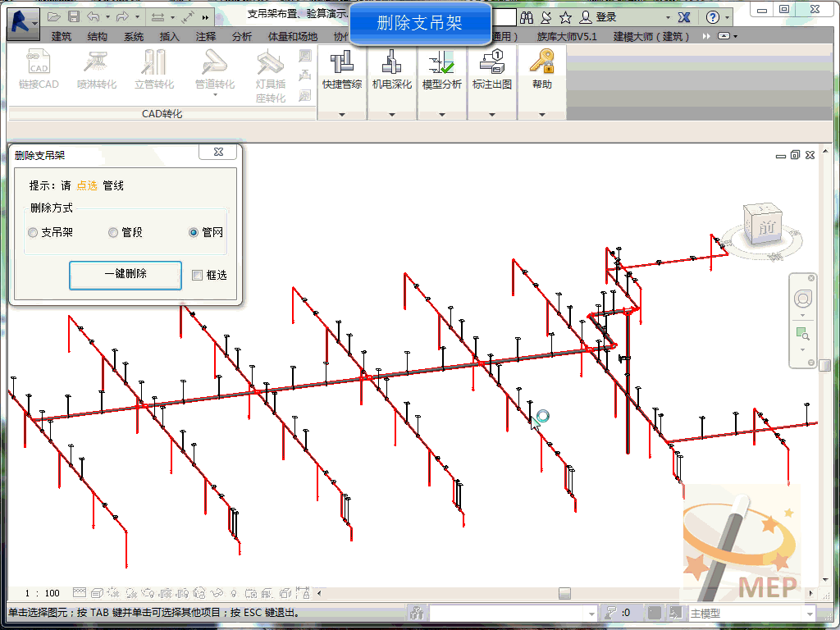Open the 分析 ribbon tab
The image size is (840, 630).
click(x=242, y=36)
